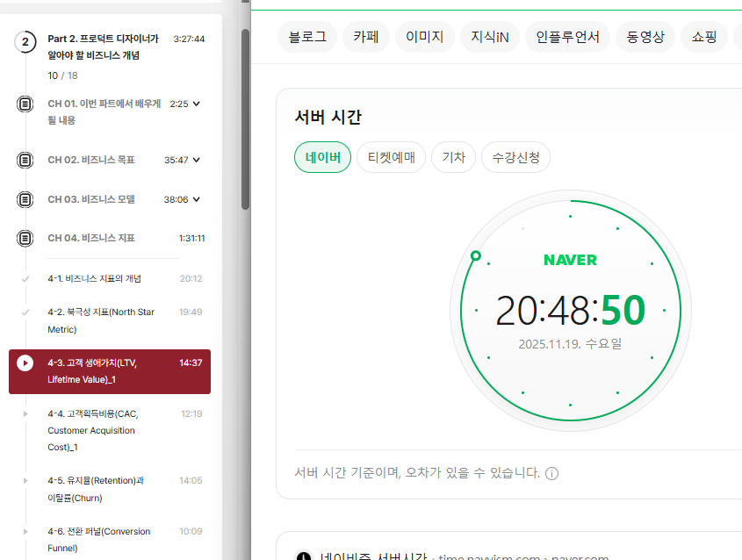Click small play triangle beside lesson 4-4

(x=25, y=413)
